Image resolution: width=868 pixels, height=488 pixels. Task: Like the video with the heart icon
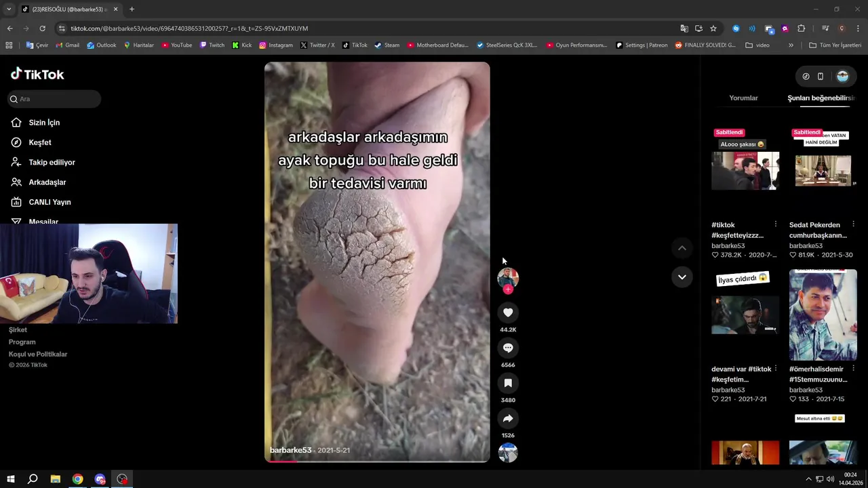point(508,312)
